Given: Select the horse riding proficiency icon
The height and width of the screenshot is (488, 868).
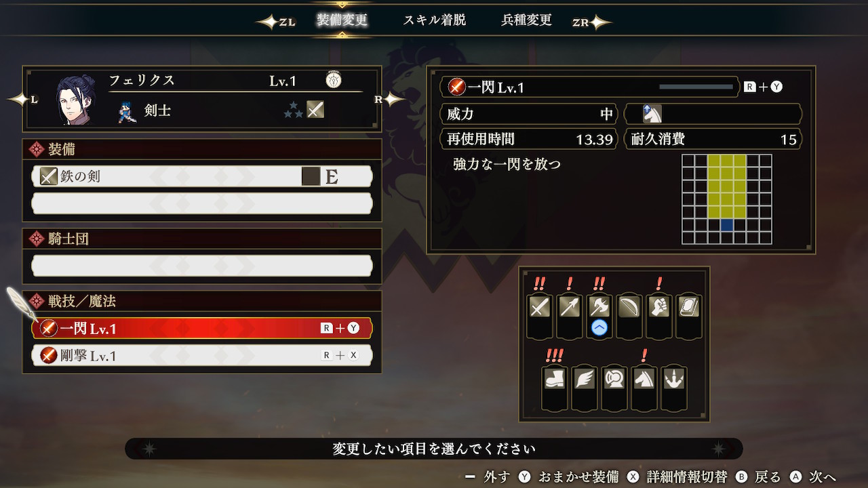Looking at the screenshot, I should click(x=644, y=378).
